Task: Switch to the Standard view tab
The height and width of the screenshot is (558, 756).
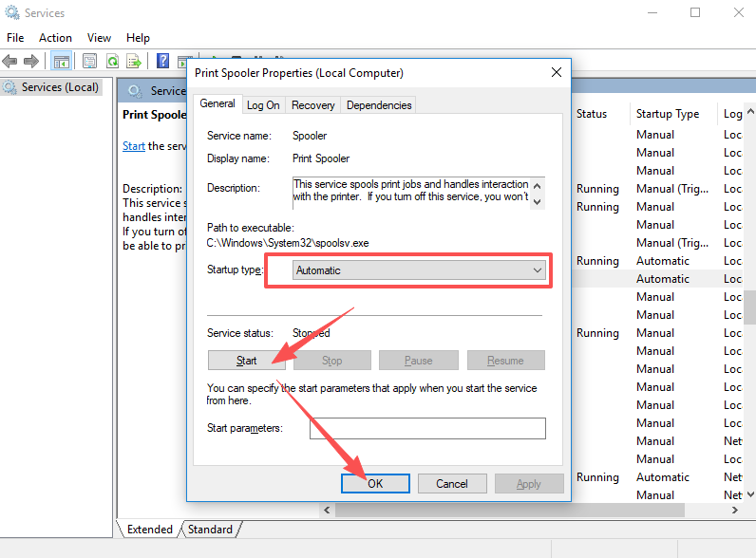Action: tap(210, 530)
